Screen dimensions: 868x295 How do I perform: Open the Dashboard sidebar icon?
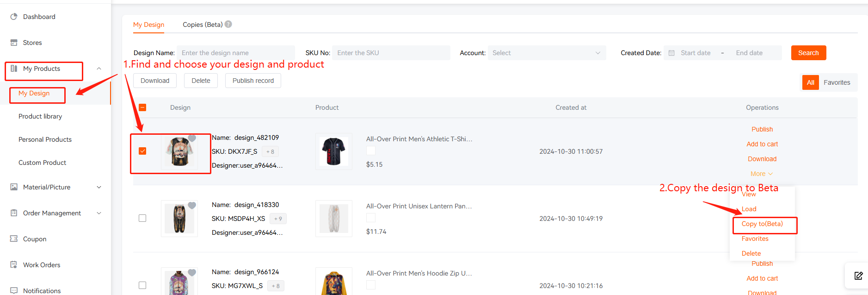point(14,17)
